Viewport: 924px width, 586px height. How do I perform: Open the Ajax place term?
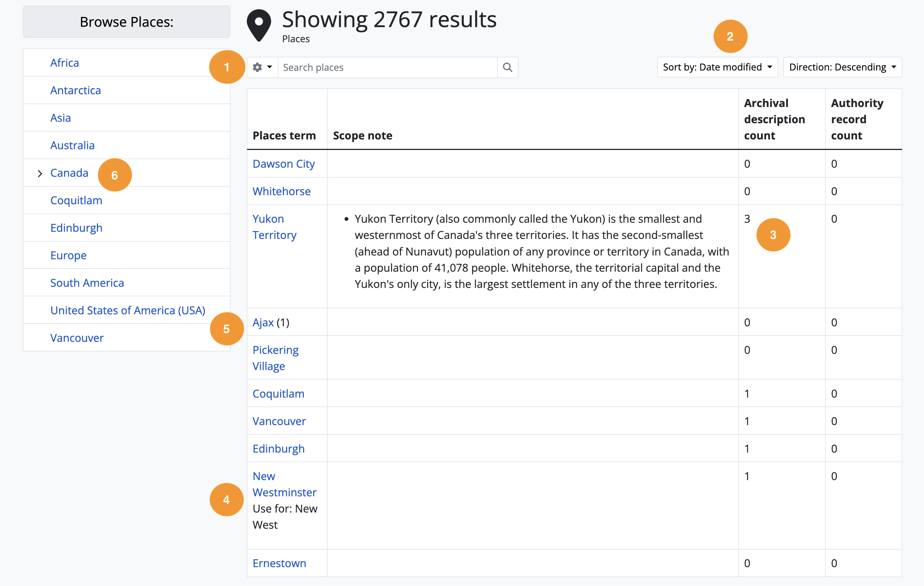pyautogui.click(x=263, y=323)
